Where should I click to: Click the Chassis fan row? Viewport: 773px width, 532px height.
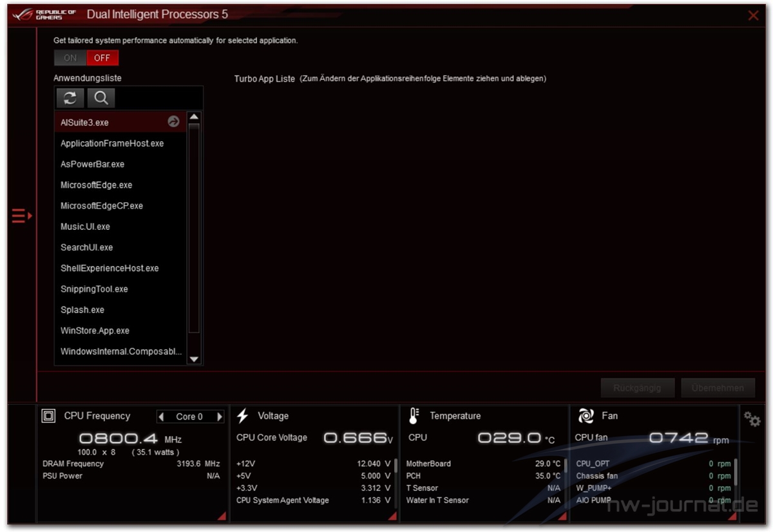point(653,476)
